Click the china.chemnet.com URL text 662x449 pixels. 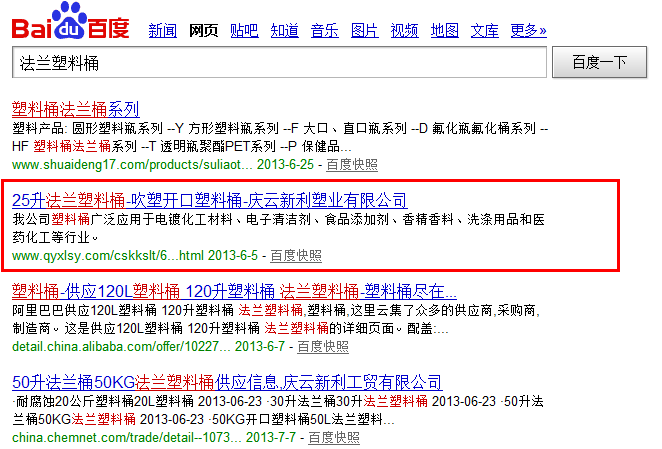(127, 438)
